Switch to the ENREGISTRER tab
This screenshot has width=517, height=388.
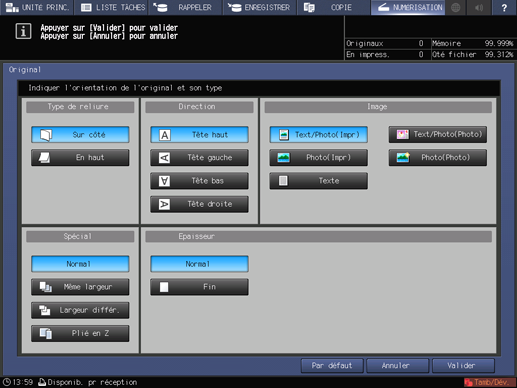pos(259,7)
